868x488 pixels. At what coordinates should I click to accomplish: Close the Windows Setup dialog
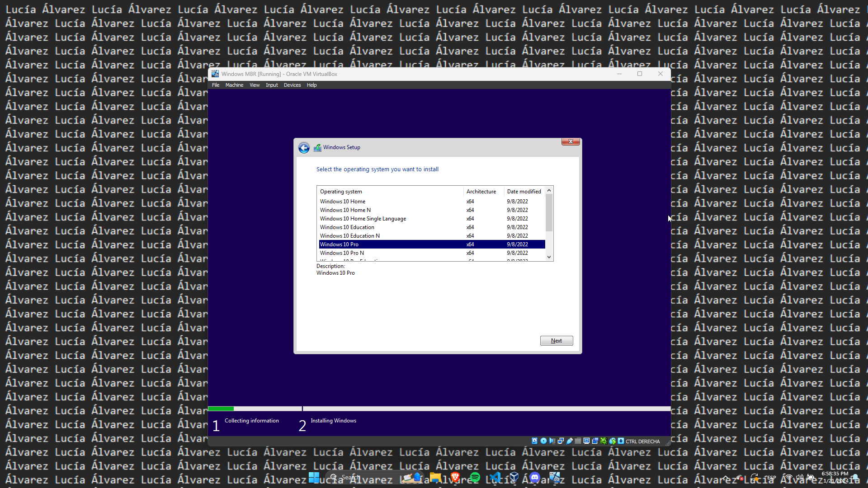point(571,142)
